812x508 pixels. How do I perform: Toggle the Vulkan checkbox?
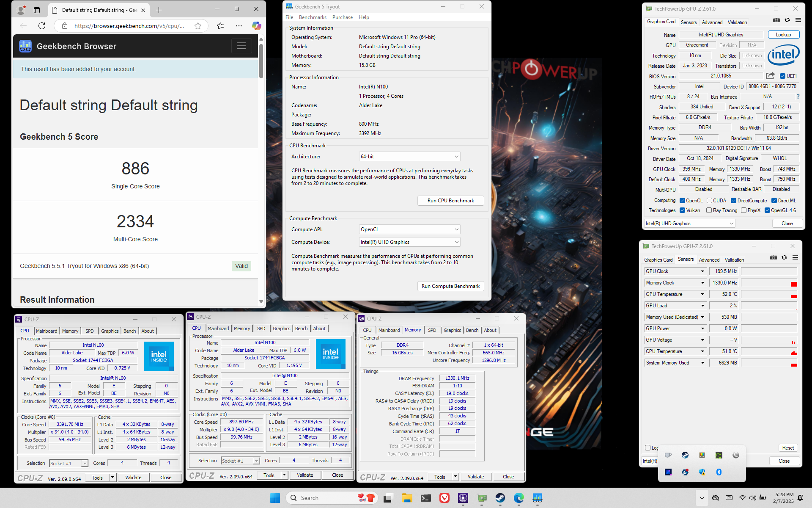tap(682, 210)
